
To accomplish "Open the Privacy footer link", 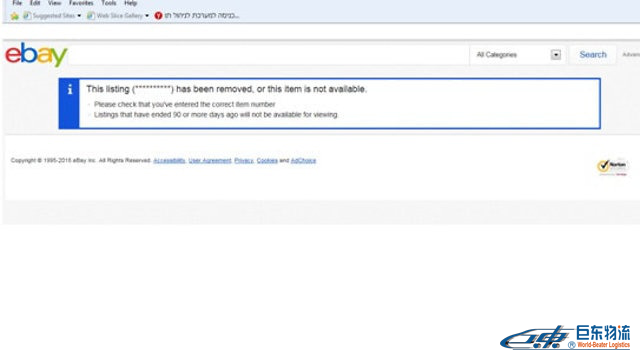I will [244, 160].
